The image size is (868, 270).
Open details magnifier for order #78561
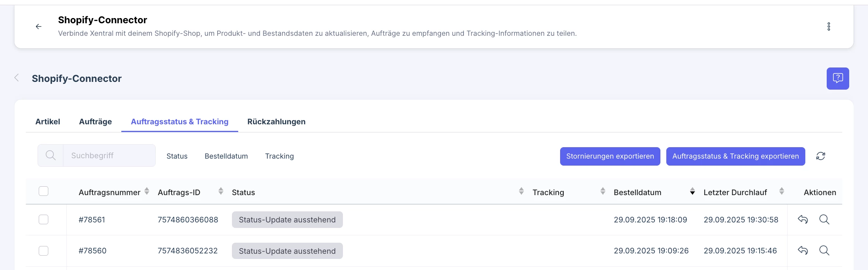(824, 219)
